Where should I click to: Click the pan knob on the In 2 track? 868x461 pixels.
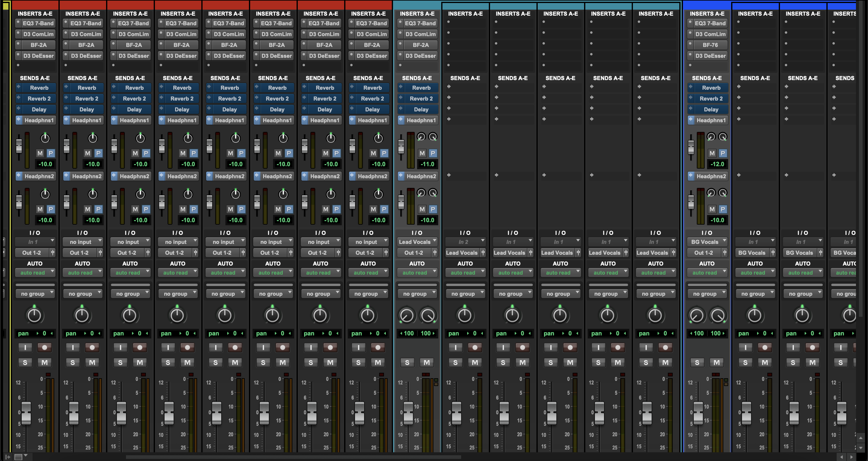click(465, 316)
